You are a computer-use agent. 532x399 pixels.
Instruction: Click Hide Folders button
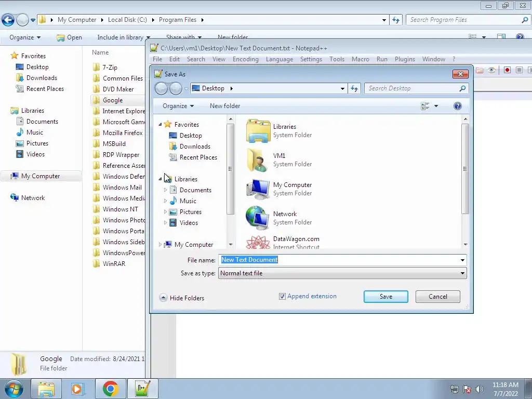(182, 298)
